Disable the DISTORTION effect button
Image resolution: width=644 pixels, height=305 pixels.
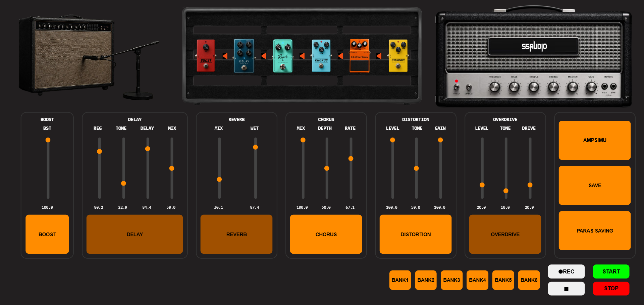[416, 234]
